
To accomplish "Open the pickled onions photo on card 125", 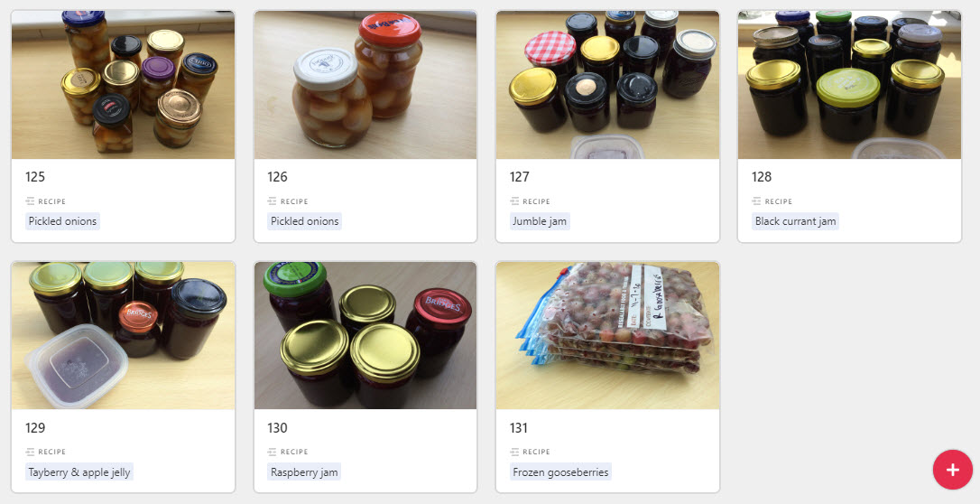I will (x=123, y=84).
